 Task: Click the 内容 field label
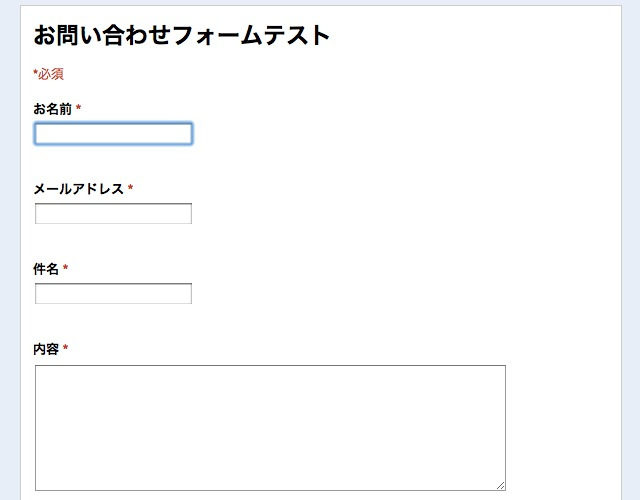[46, 349]
